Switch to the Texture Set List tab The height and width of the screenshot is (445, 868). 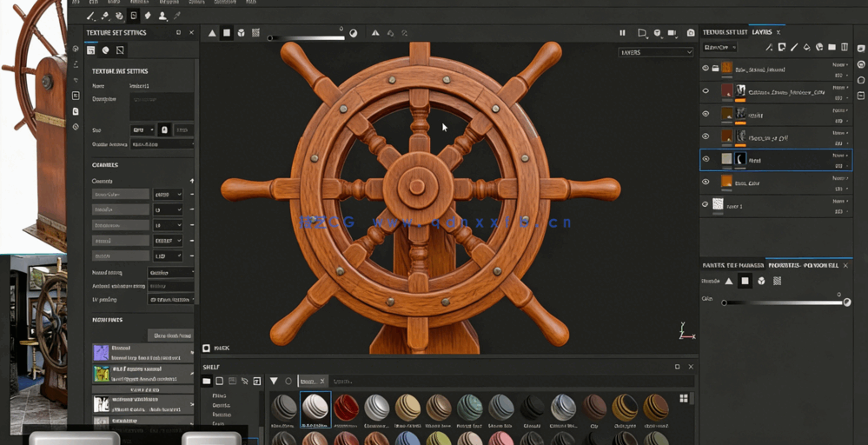pos(725,32)
